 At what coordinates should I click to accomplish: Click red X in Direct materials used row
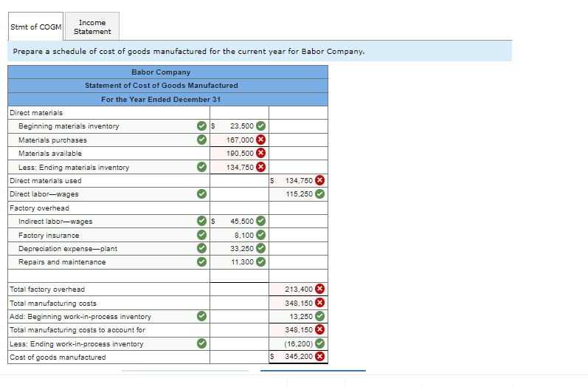(319, 180)
